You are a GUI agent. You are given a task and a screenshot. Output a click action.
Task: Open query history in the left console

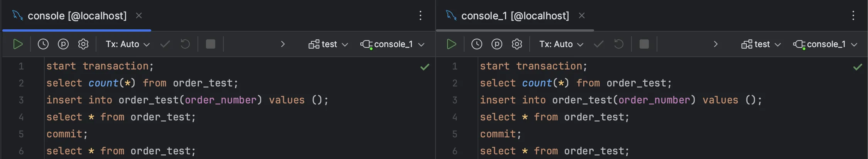coord(43,44)
